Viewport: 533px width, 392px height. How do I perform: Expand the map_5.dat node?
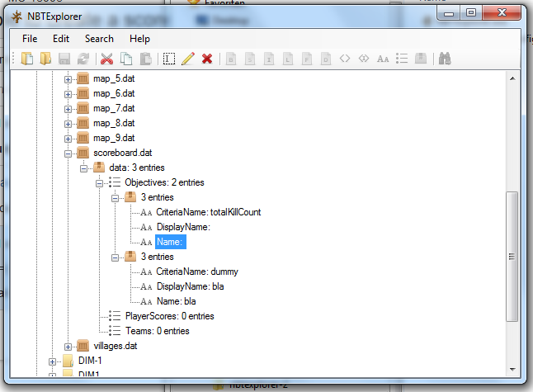pyautogui.click(x=68, y=79)
